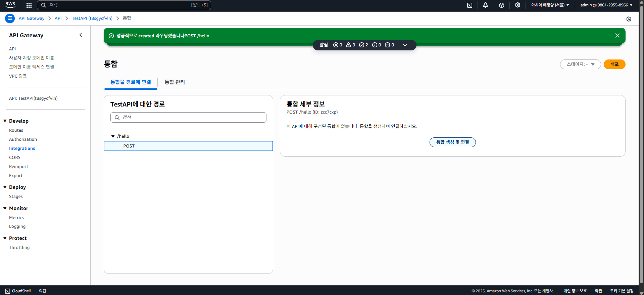This screenshot has height=295, width=644.
Task: Select the 통합을 경로에 연결 tab
Action: pos(131,82)
